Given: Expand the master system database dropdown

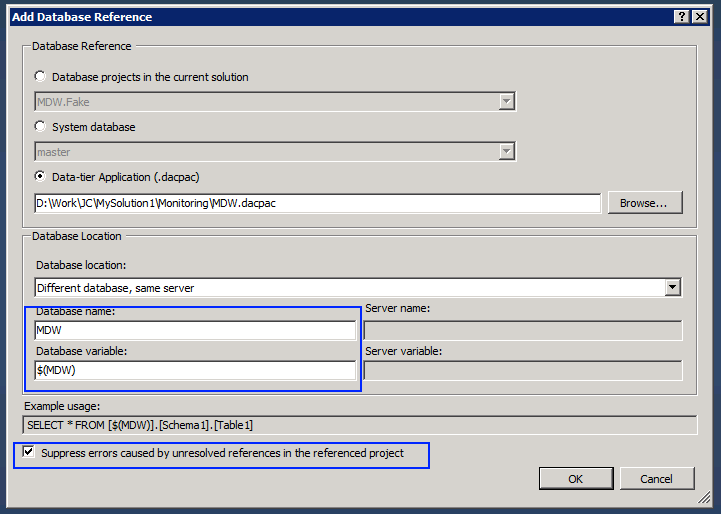Looking at the screenshot, I should point(506,152).
